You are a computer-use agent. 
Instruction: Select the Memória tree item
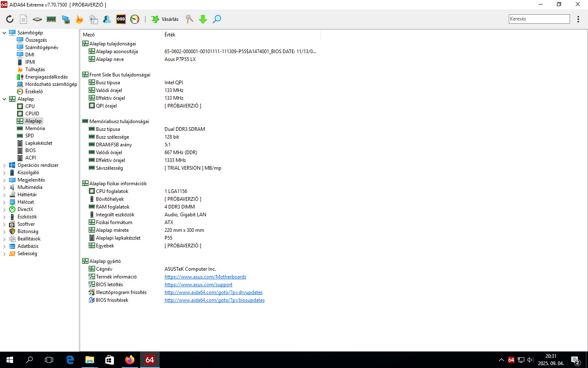35,128
